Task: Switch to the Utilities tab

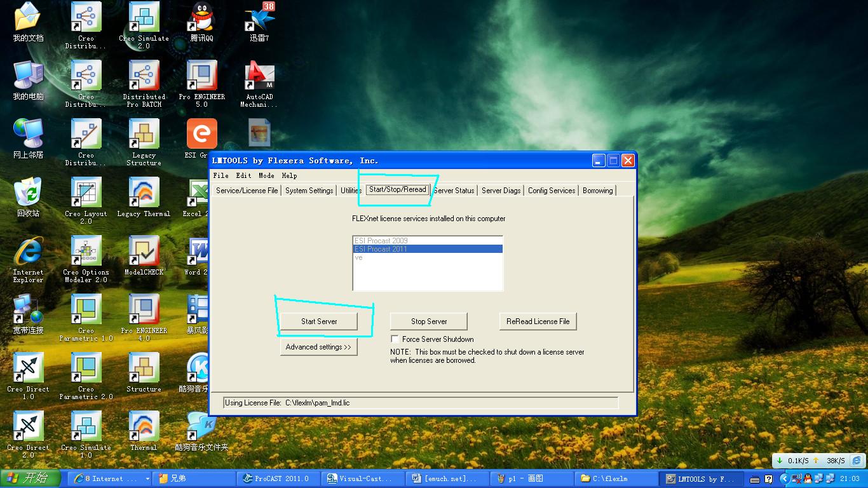Action: pos(351,191)
